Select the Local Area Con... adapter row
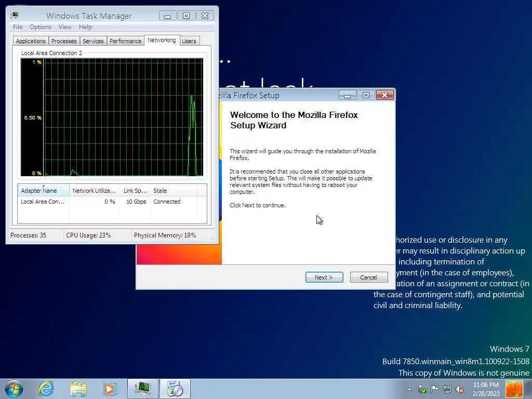 112,202
